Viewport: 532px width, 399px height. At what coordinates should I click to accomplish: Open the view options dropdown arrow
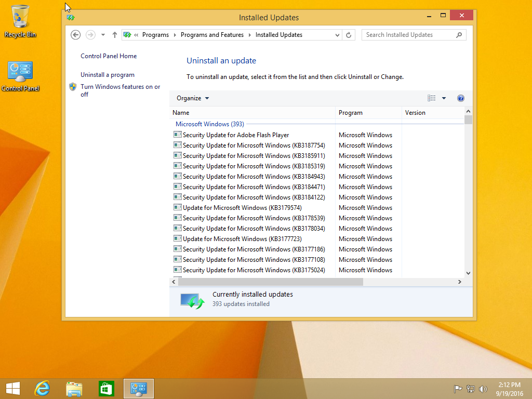pos(444,98)
